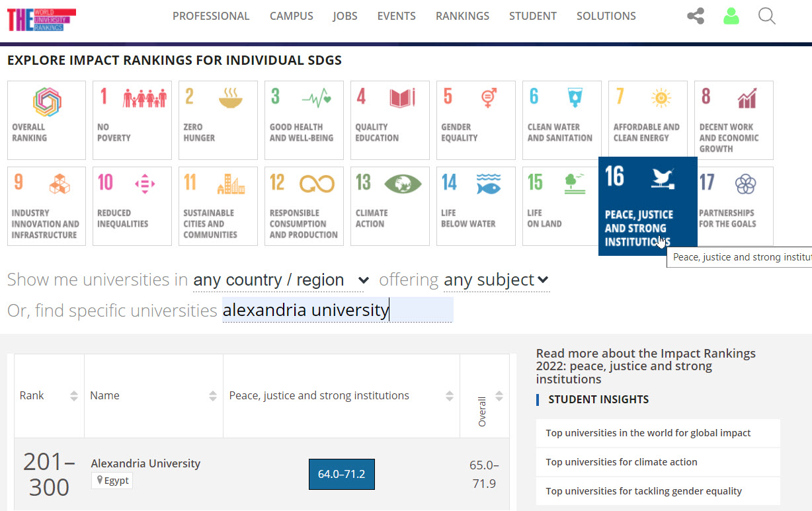
Task: Go to the JOBS menu
Action: pyautogui.click(x=345, y=16)
